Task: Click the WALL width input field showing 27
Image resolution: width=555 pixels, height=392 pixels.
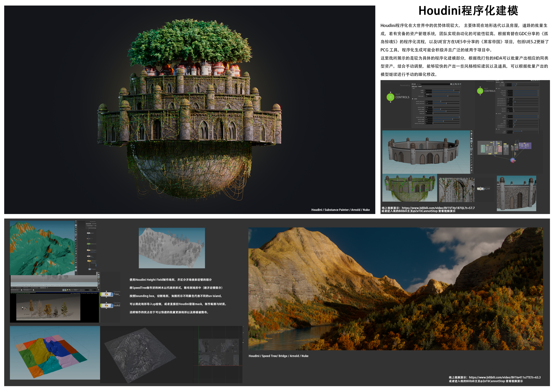Action: point(428,93)
